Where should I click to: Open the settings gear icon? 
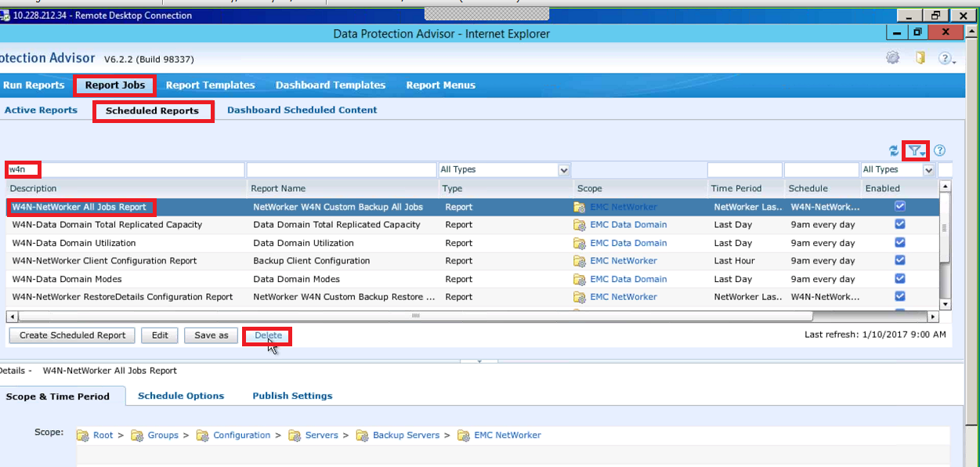coord(892,58)
